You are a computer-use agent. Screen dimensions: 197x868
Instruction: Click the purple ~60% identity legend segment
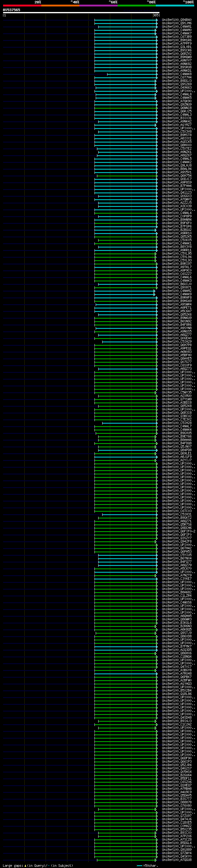point(98,6)
